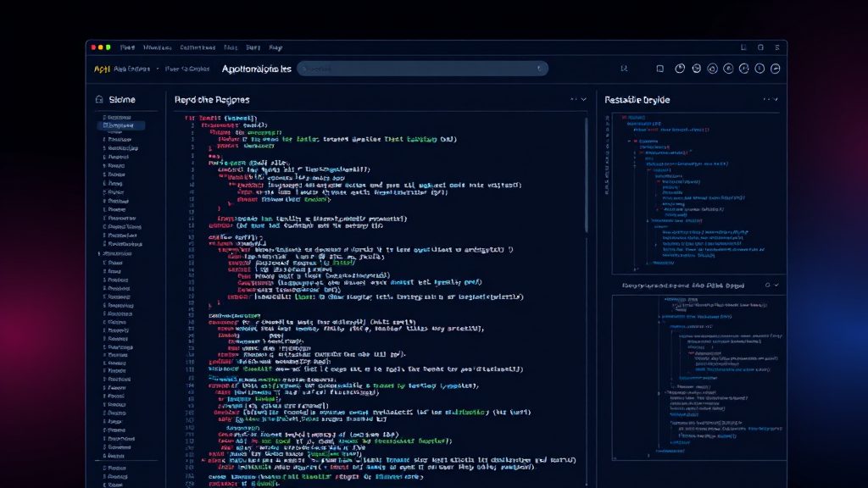The width and height of the screenshot is (868, 488).
Task: Open the first menu in the window menu bar
Action: [x=127, y=47]
